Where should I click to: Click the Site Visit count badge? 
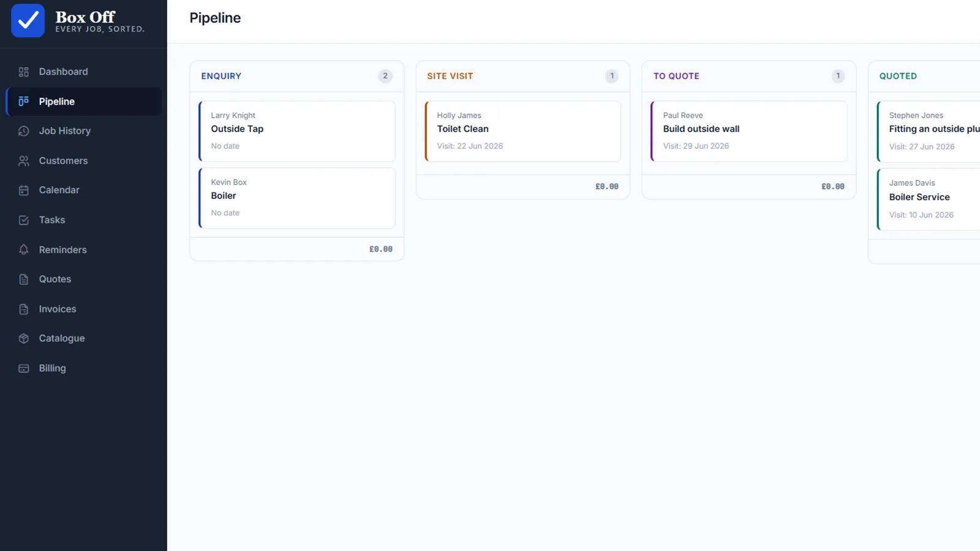pyautogui.click(x=612, y=76)
